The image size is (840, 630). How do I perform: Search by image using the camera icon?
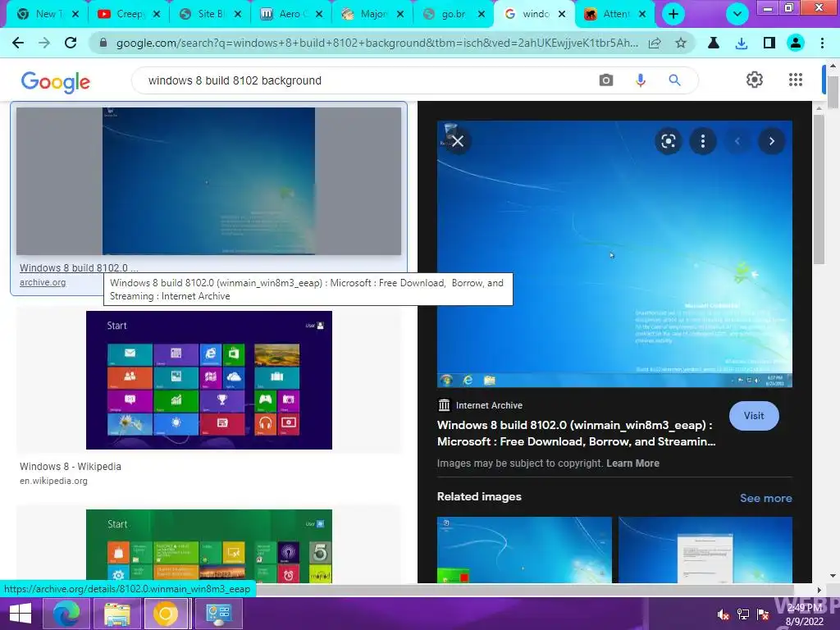[x=606, y=80]
